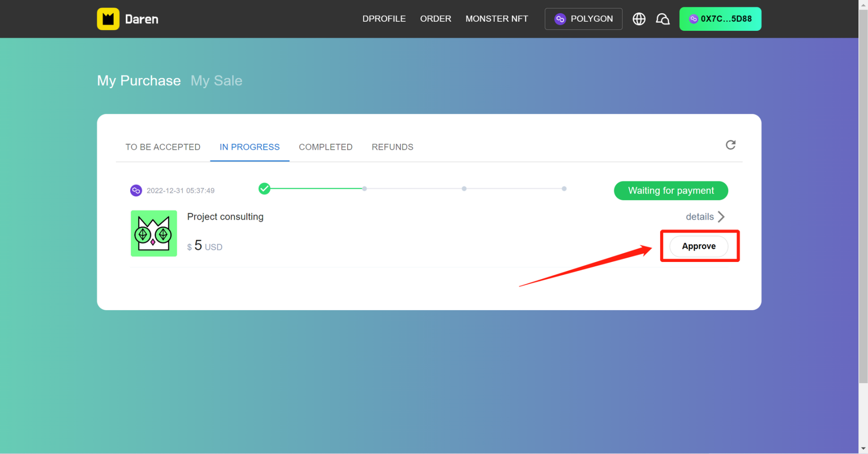Open the REFUNDS tab
Viewport: 868px width, 454px height.
pyautogui.click(x=392, y=147)
